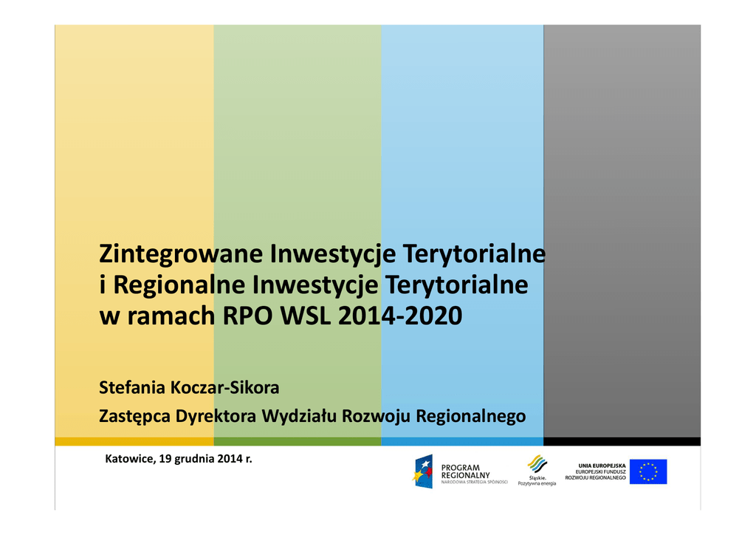Screen dimensions: 756x535
Task: Click the "Pozytywna energia" tagline
Action: (x=537, y=483)
